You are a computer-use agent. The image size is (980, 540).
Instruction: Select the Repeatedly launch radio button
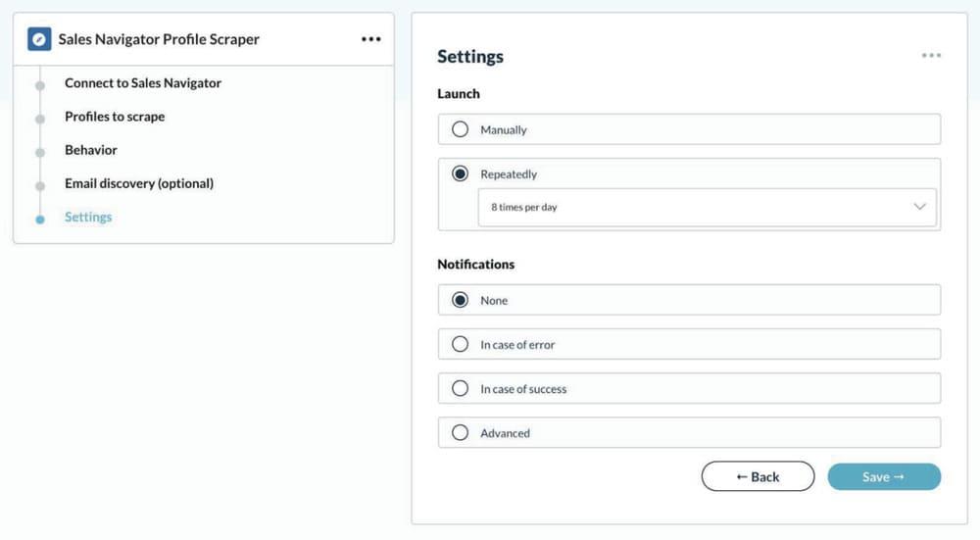point(460,173)
